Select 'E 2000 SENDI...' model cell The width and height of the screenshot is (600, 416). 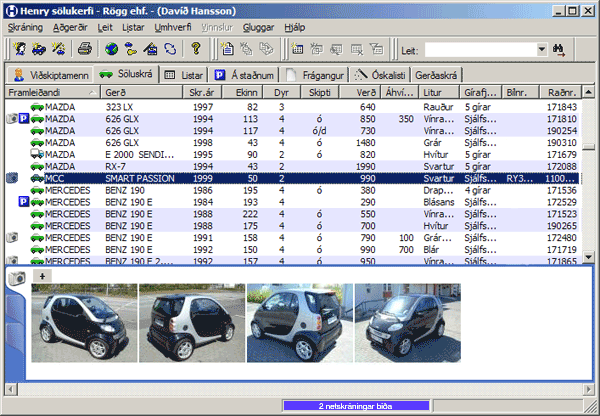pyautogui.click(x=140, y=155)
